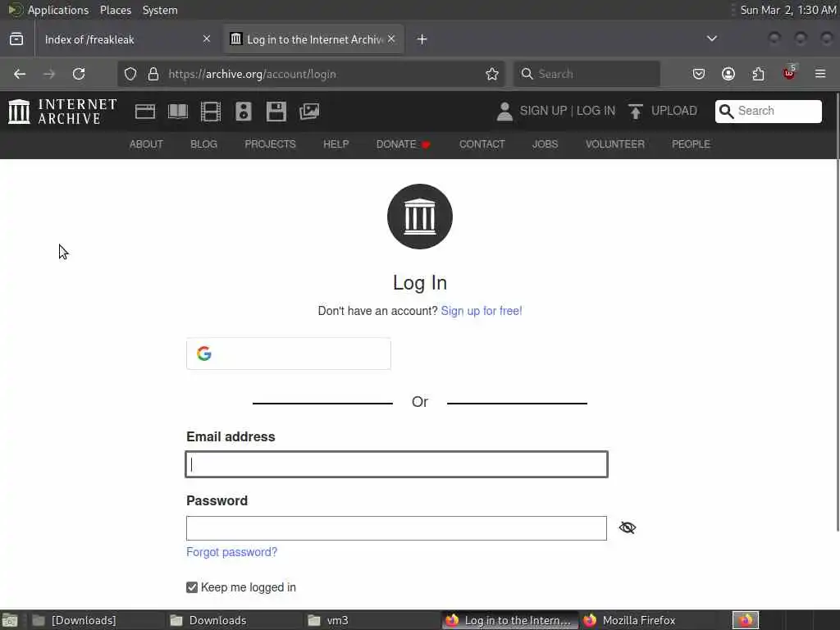This screenshot has height=630, width=840.
Task: Click the user avatar icon
Action: 504,112
